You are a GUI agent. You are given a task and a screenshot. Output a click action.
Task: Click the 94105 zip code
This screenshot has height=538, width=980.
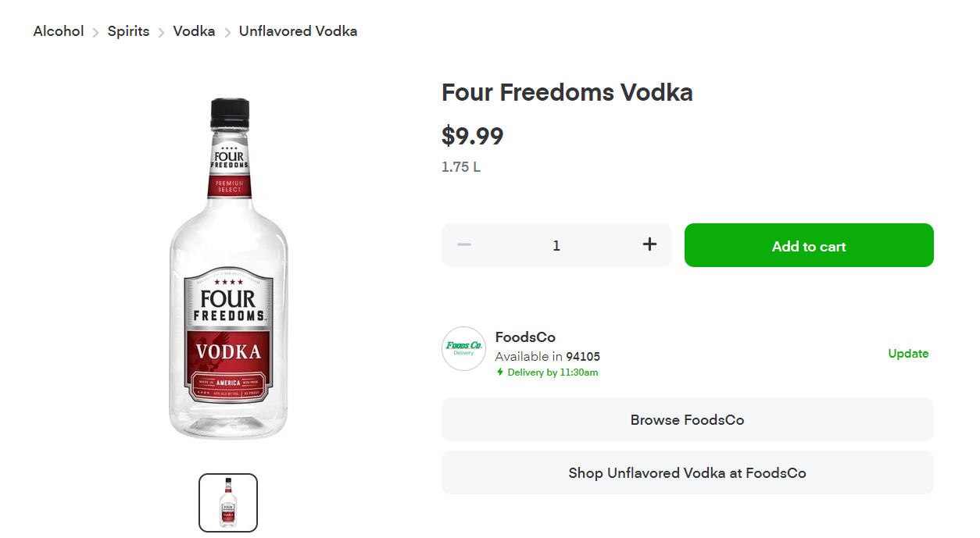tap(583, 357)
